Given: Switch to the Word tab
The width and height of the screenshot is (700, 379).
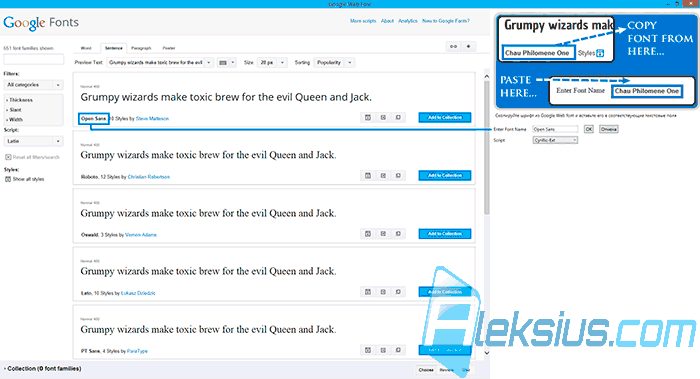Looking at the screenshot, I should 86,48.
